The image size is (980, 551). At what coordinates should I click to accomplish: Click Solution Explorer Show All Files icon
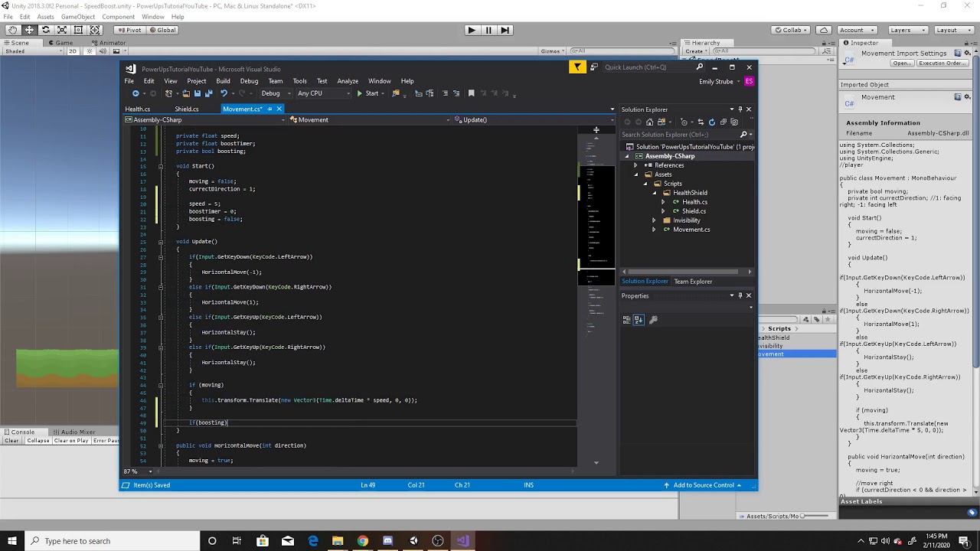coord(734,122)
